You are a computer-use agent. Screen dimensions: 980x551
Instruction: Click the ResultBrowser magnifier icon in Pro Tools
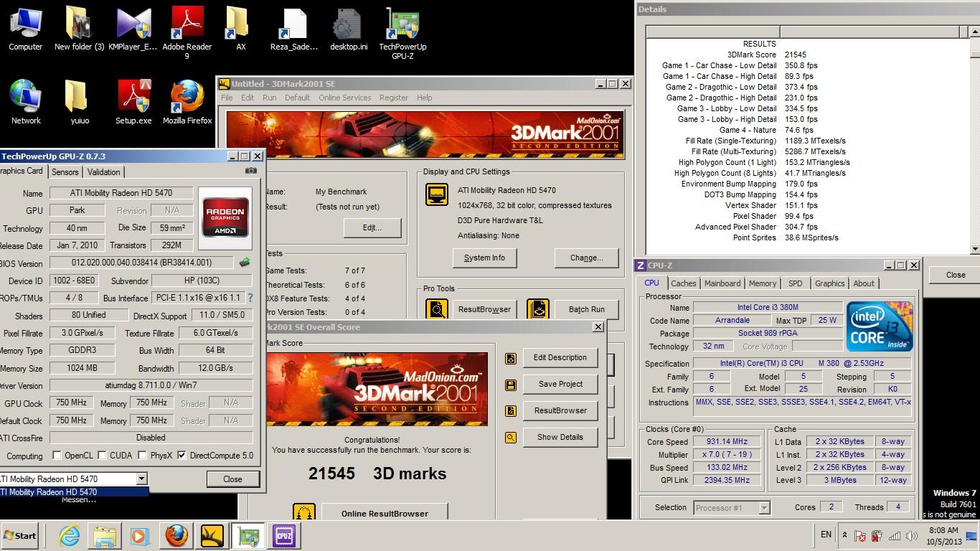coord(437,309)
